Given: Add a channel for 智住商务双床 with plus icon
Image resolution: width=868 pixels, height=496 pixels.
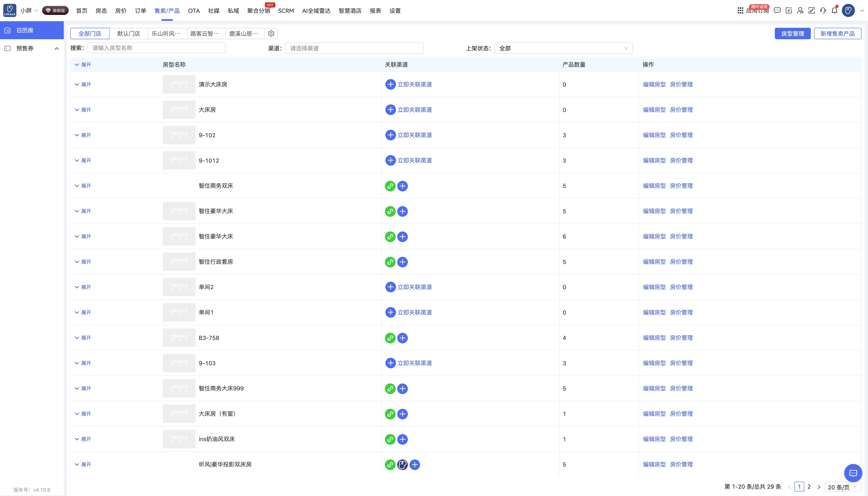Looking at the screenshot, I should click(x=402, y=186).
